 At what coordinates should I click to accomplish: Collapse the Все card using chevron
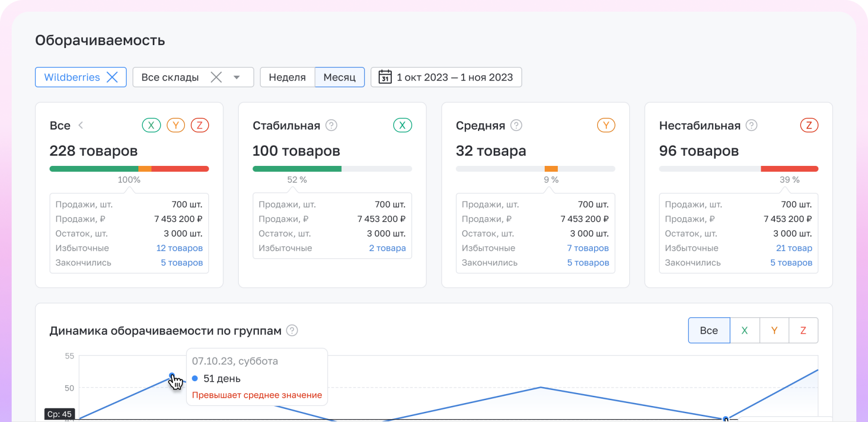click(81, 125)
